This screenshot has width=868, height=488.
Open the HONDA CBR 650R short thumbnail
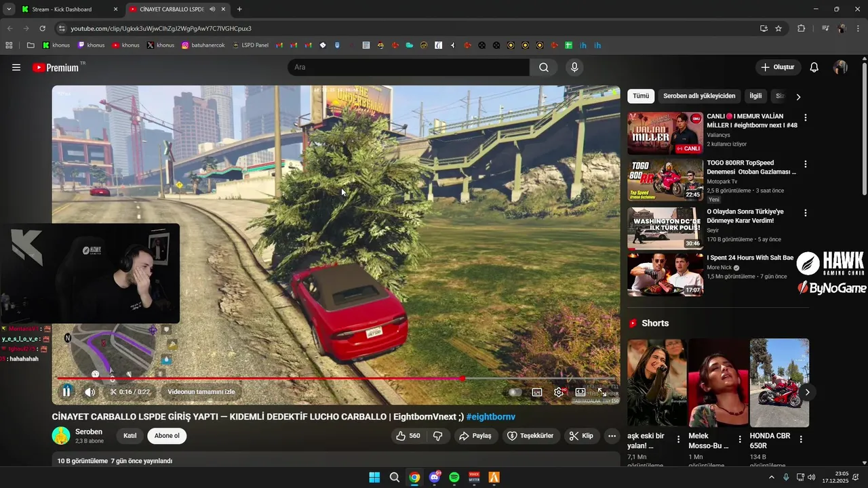click(x=779, y=383)
